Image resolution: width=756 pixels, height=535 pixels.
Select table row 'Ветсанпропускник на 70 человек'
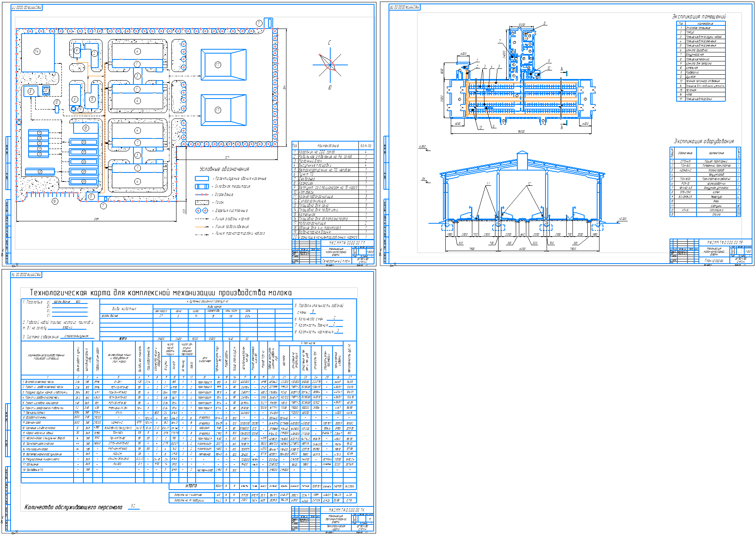(333, 170)
